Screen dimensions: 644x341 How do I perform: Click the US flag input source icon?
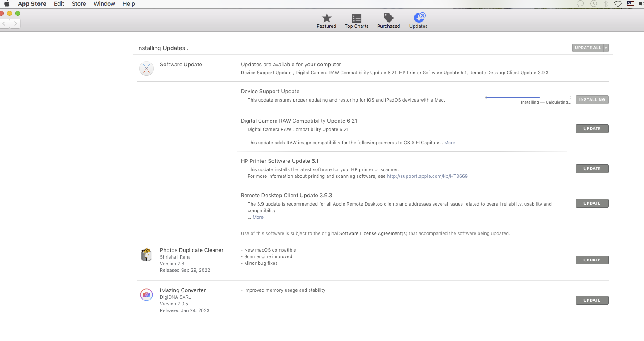pos(631,4)
